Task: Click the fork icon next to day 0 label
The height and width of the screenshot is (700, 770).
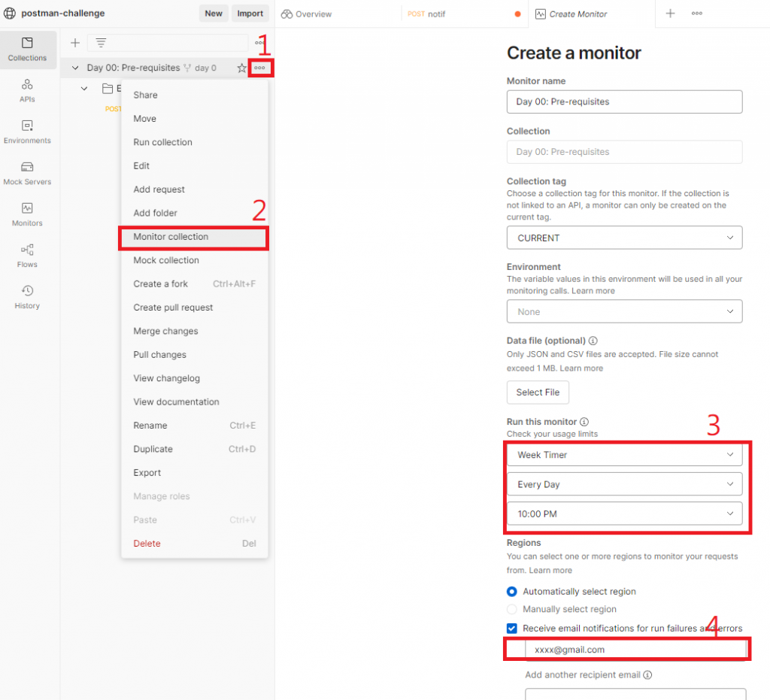Action: (187, 68)
